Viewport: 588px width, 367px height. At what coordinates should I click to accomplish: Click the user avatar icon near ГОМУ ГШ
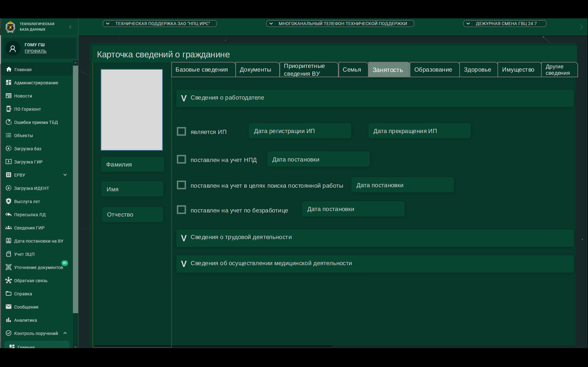13,48
